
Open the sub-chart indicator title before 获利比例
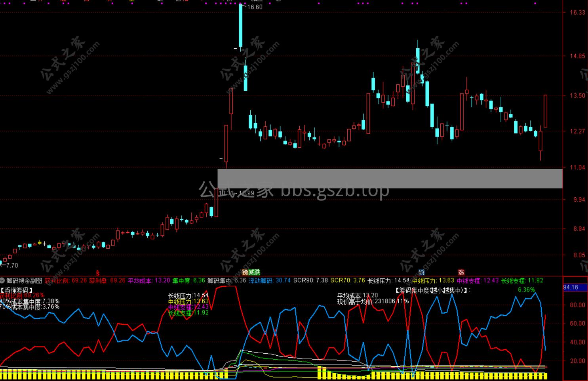24,281
